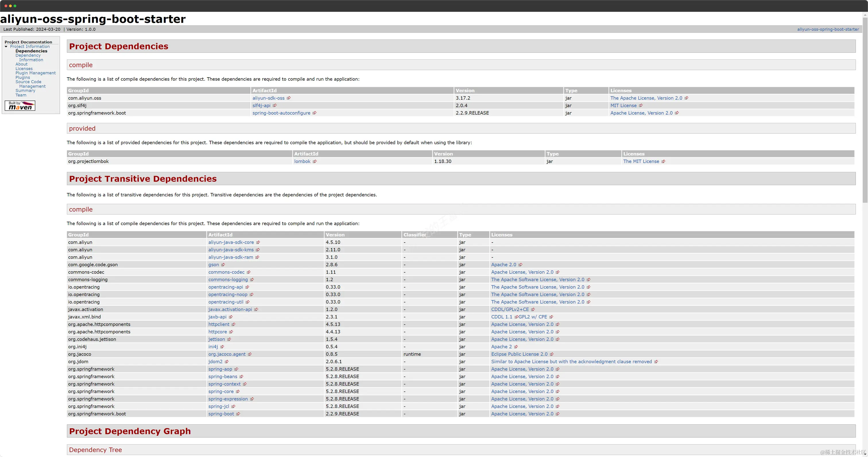Open Project Information in sidebar
868x457 pixels.
(x=30, y=47)
